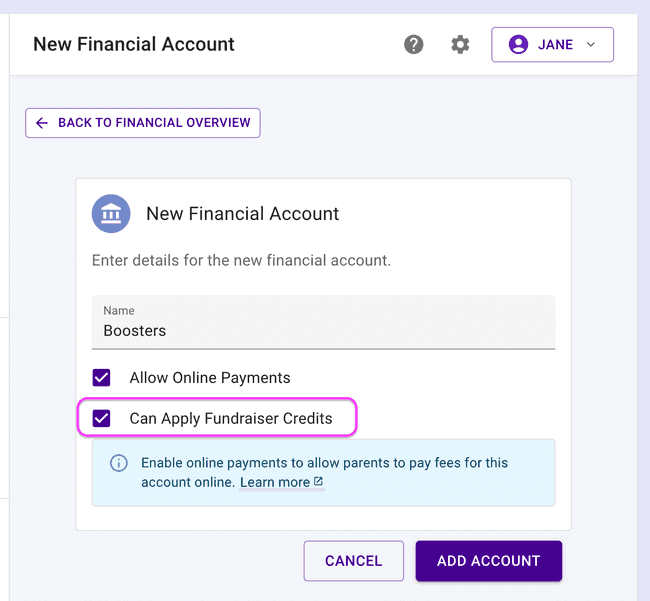The image size is (650, 601).
Task: Click the external link icon after Learn more
Action: pyautogui.click(x=318, y=482)
